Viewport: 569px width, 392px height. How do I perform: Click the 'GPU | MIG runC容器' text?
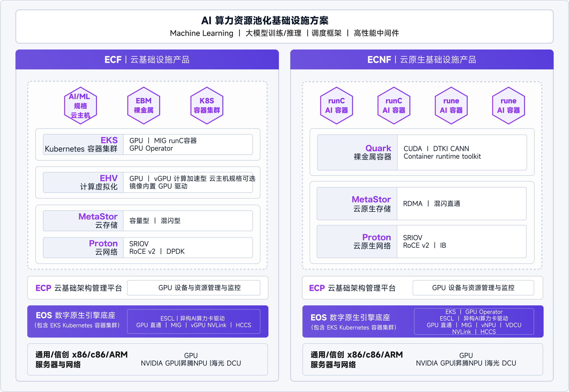point(163,141)
